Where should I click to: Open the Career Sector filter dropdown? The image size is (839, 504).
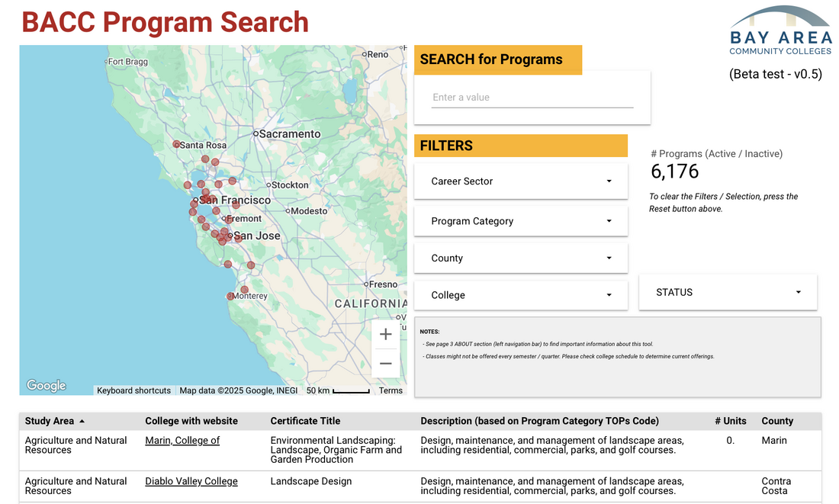(520, 181)
